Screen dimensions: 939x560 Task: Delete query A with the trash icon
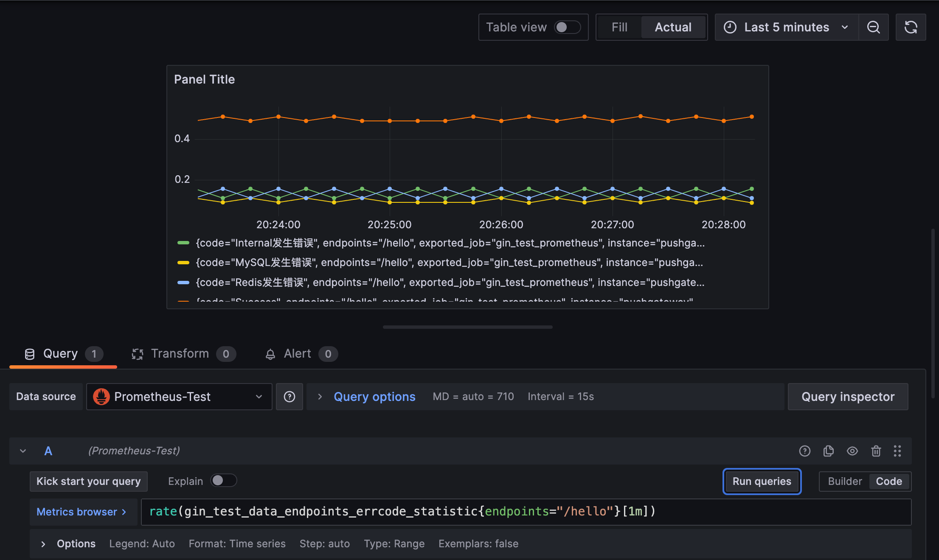876,451
